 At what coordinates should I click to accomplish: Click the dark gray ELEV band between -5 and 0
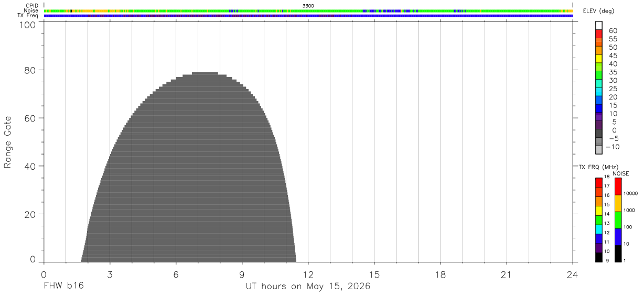[599, 133]
